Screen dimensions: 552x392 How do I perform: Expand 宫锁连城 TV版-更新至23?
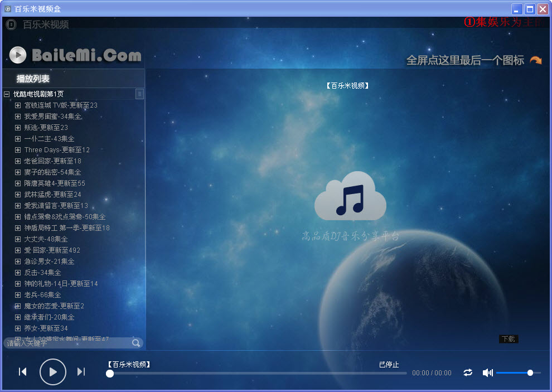(18, 105)
